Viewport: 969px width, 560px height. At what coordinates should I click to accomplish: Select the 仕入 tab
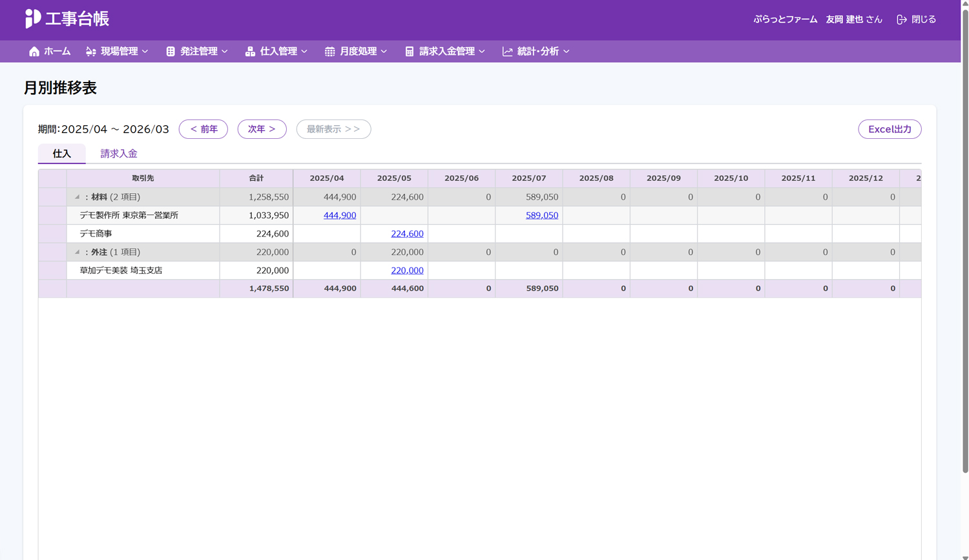[x=62, y=154]
